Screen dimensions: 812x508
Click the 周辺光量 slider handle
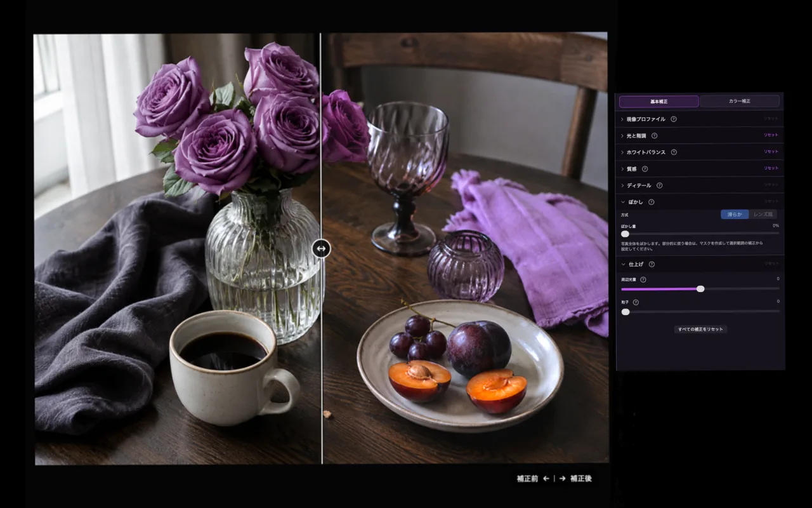tap(700, 288)
